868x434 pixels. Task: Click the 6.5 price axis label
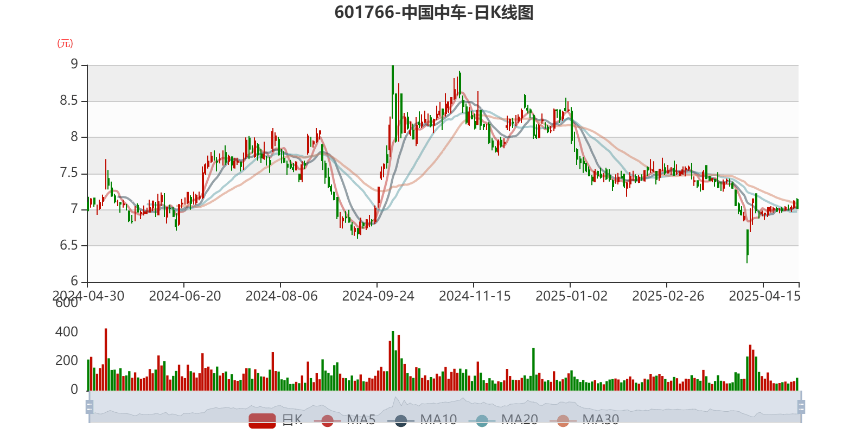point(69,245)
